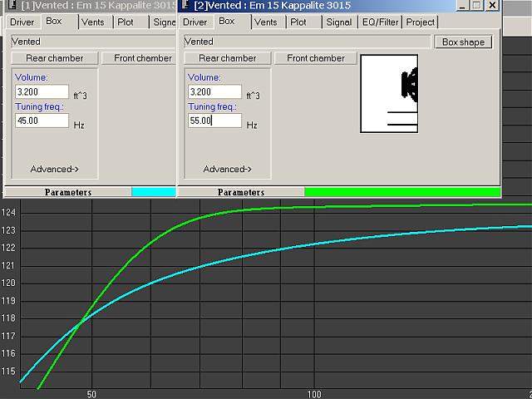The image size is (532, 399).
Task: Click window [2] title bar app icon
Action: point(185,5)
